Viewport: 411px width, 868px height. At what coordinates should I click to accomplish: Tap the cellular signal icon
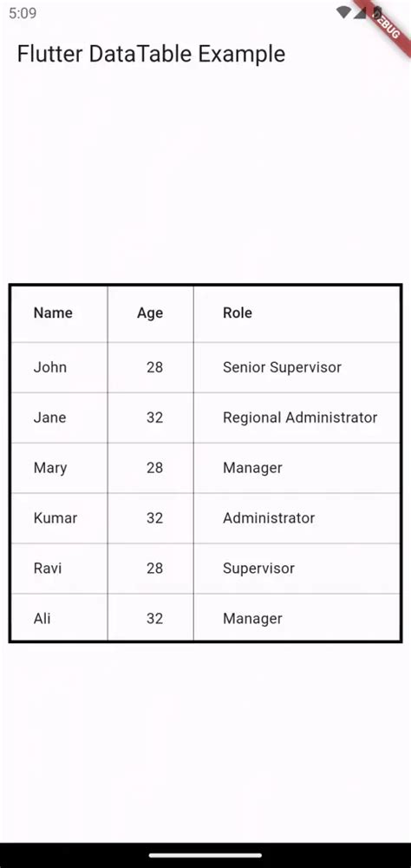(x=360, y=12)
